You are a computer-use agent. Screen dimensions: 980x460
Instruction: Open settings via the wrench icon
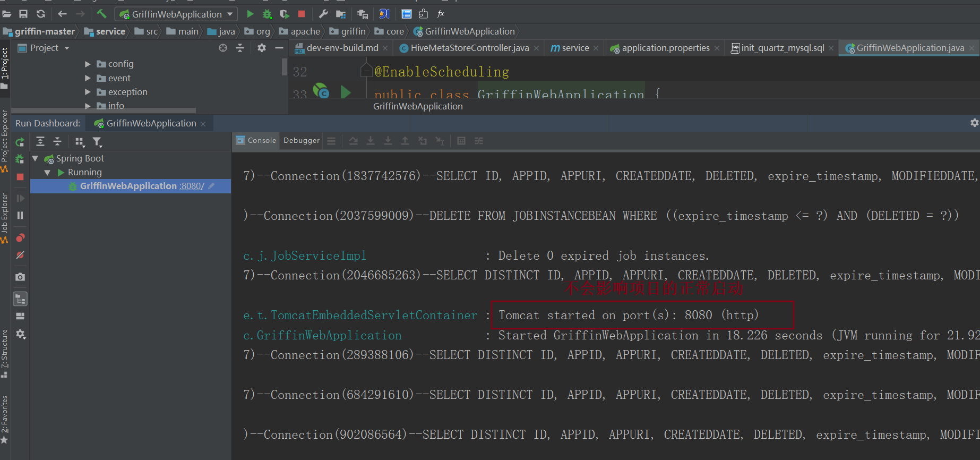point(323,14)
